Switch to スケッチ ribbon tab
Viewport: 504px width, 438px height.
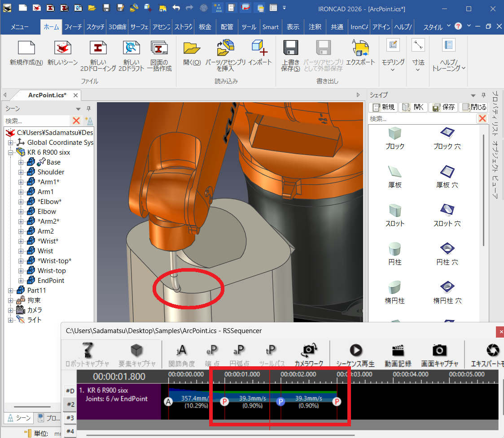click(96, 27)
